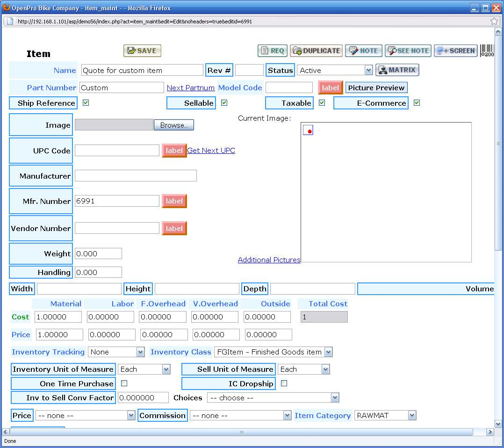Toggle the Taxable checkbox
Viewport: 504px width, 448px height.
tap(322, 103)
